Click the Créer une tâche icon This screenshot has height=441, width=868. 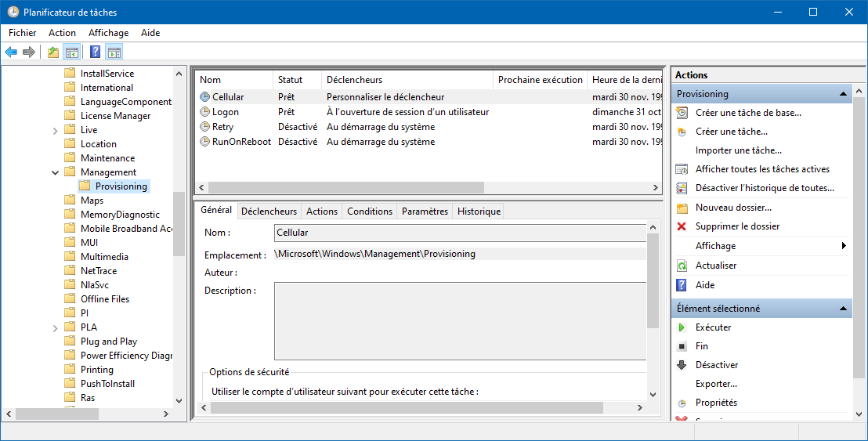tap(682, 132)
